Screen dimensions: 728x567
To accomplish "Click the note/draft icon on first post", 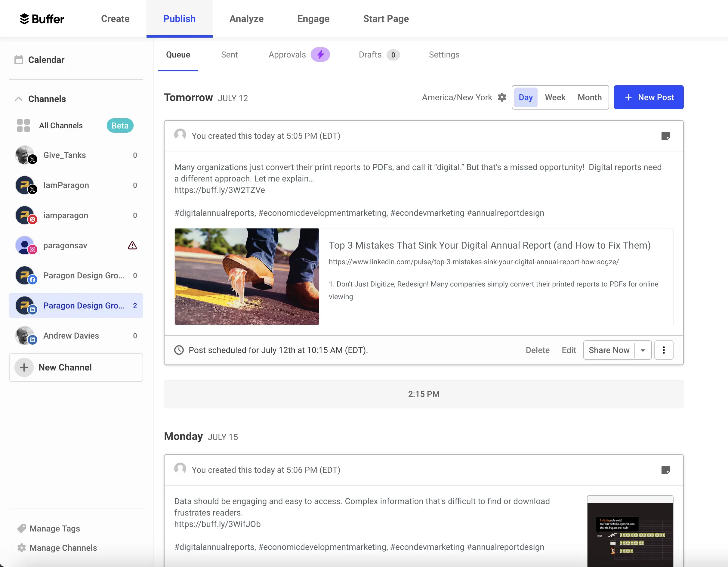I will (666, 135).
